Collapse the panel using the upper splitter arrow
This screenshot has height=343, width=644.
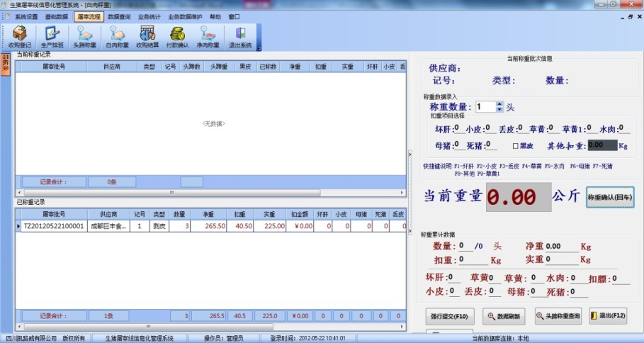[409, 154]
